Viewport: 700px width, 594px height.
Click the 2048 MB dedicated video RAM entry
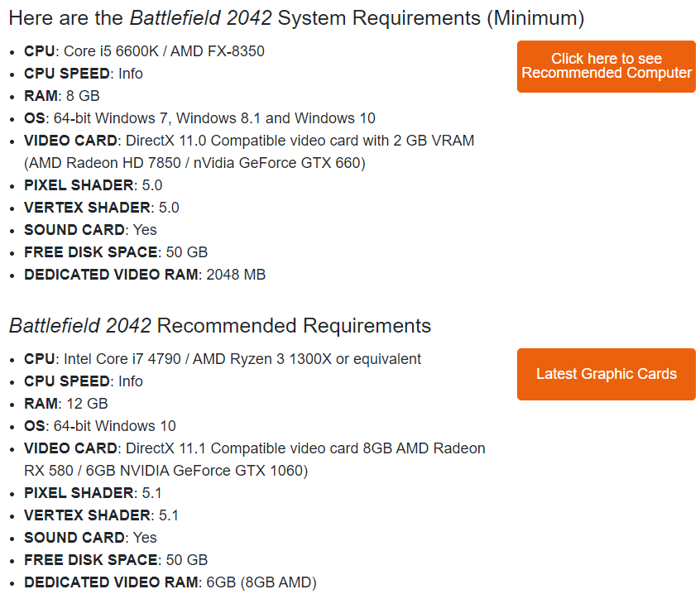click(235, 275)
